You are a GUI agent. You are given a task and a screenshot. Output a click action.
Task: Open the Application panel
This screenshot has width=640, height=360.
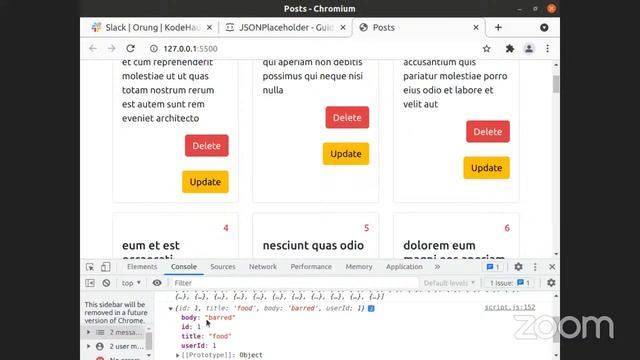pyautogui.click(x=404, y=267)
